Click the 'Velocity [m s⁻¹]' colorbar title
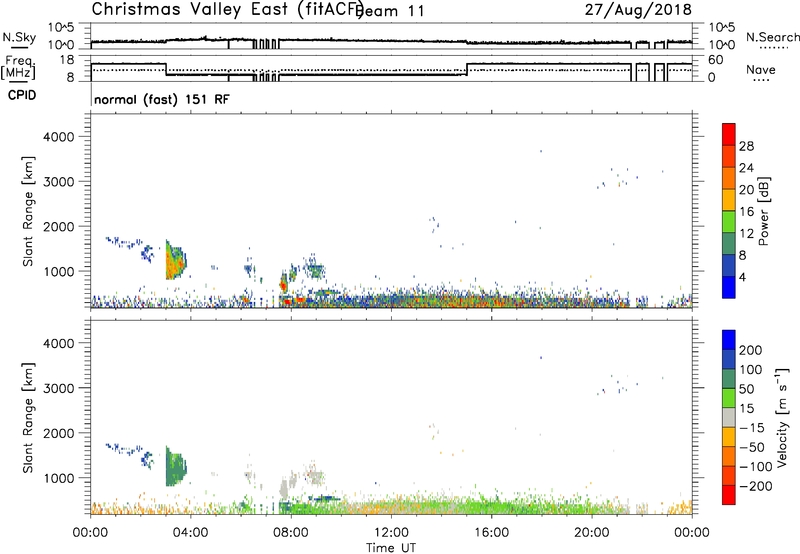Viewport: 800px width, 554px height. pyautogui.click(x=782, y=417)
